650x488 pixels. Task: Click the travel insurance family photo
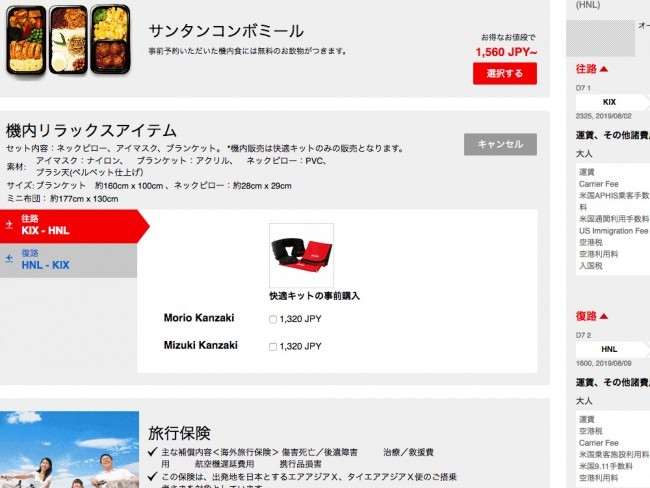coord(69,449)
